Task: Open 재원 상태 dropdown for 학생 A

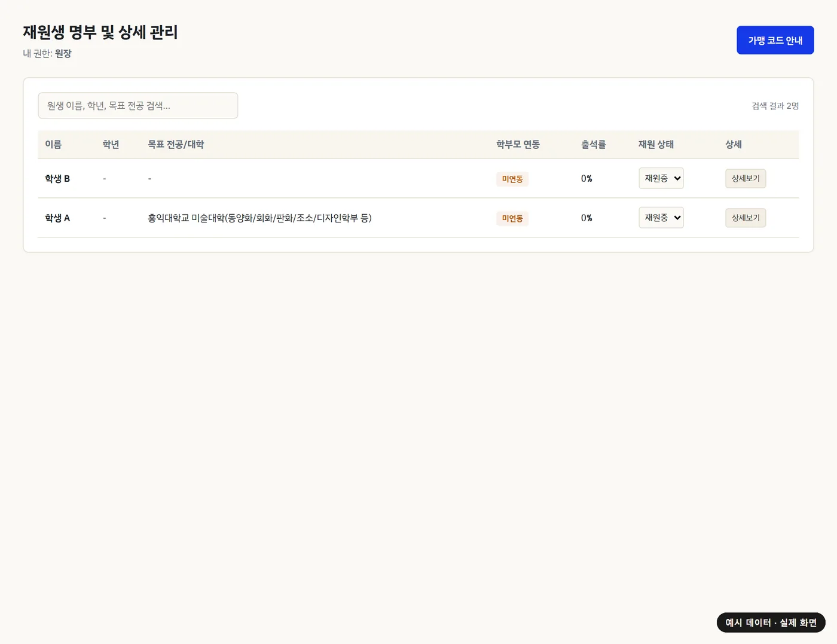Action: (661, 218)
